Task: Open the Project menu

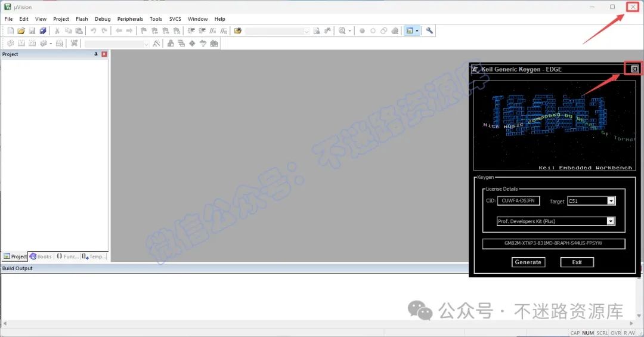Action: tap(61, 19)
